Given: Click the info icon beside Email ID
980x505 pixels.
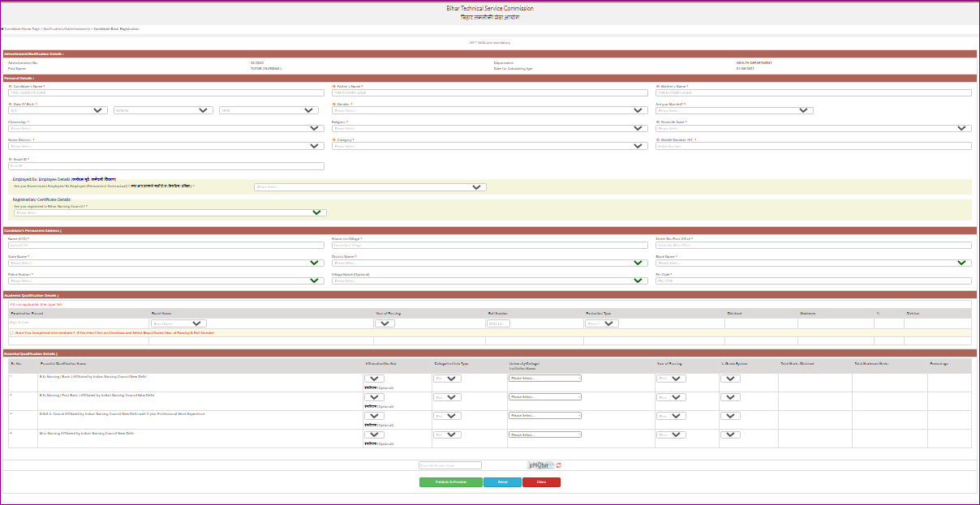Looking at the screenshot, I should pos(10,159).
